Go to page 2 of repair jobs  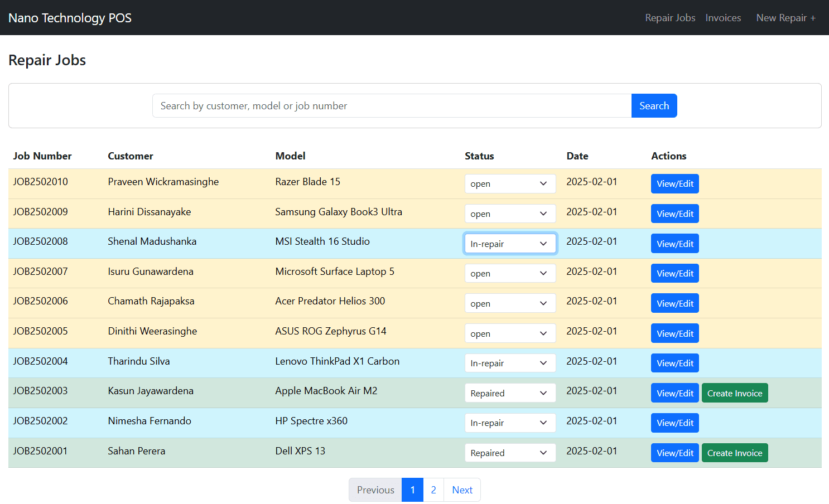(433, 490)
